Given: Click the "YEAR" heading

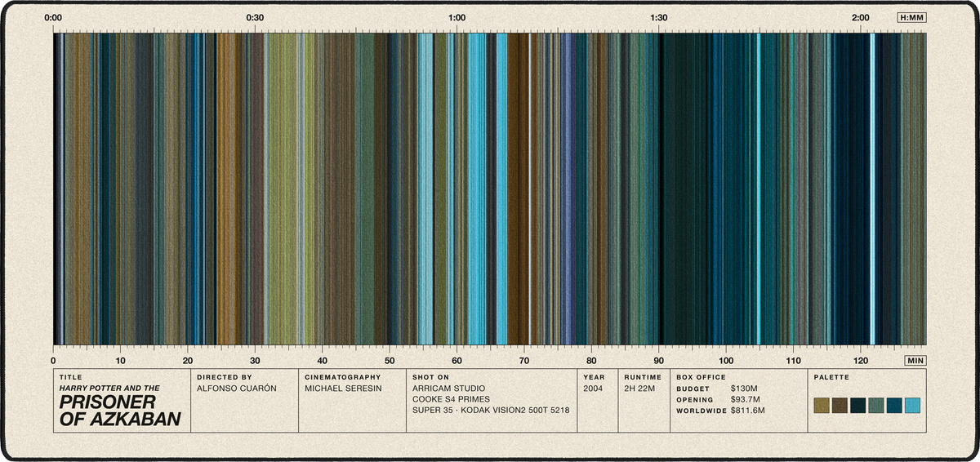Looking at the screenshot, I should coord(593,378).
